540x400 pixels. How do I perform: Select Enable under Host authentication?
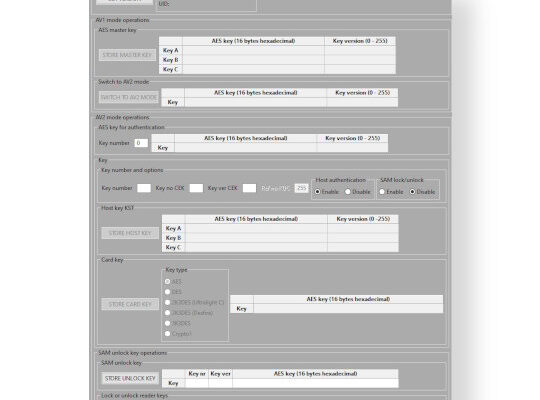tap(318, 192)
